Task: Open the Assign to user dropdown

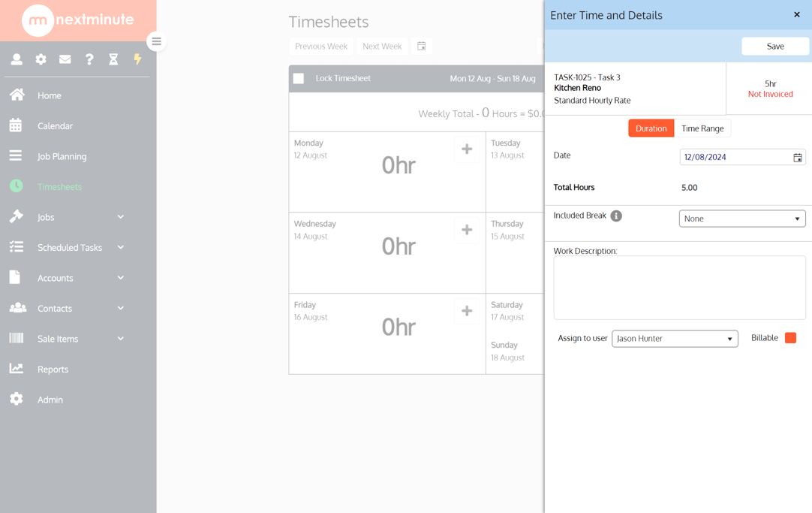Action: coord(674,338)
